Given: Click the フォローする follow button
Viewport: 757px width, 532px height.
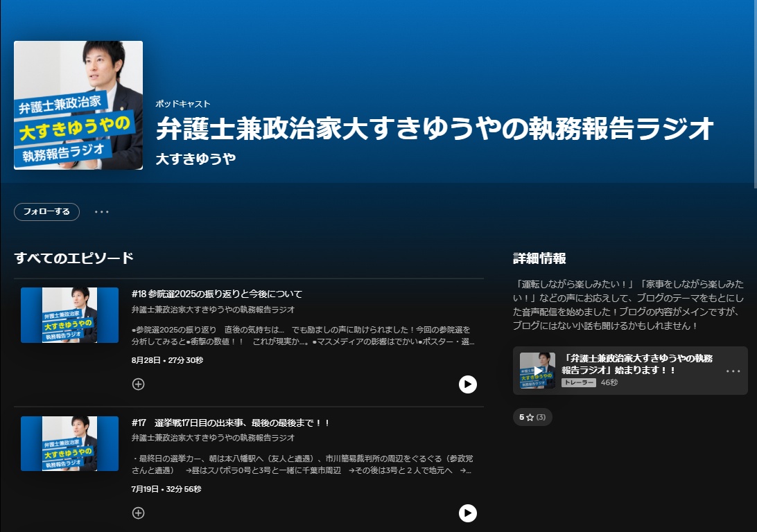Looking at the screenshot, I should click(46, 212).
